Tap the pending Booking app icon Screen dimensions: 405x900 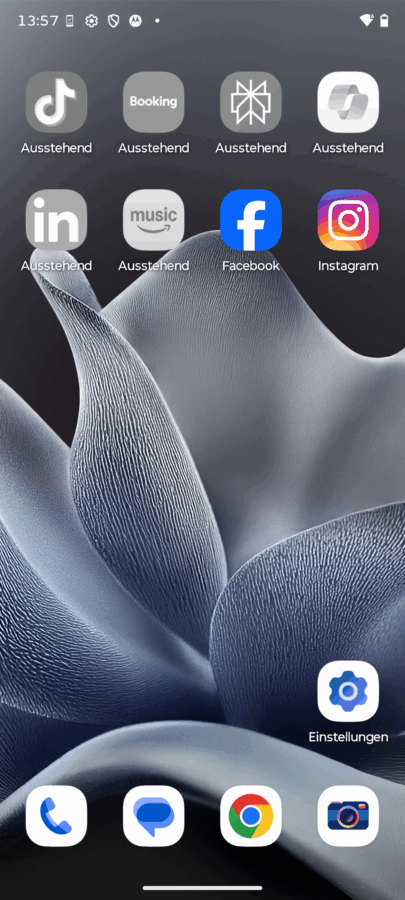coord(154,102)
